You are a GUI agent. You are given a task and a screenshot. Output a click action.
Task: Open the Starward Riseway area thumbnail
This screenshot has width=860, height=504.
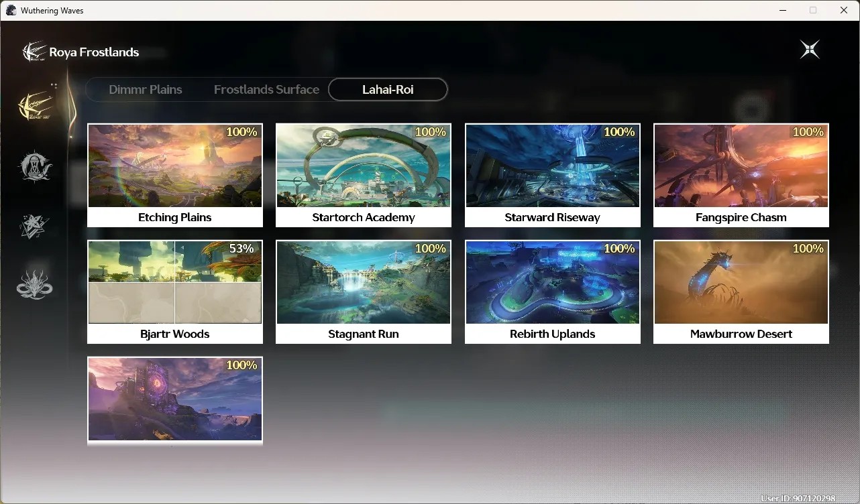(553, 166)
